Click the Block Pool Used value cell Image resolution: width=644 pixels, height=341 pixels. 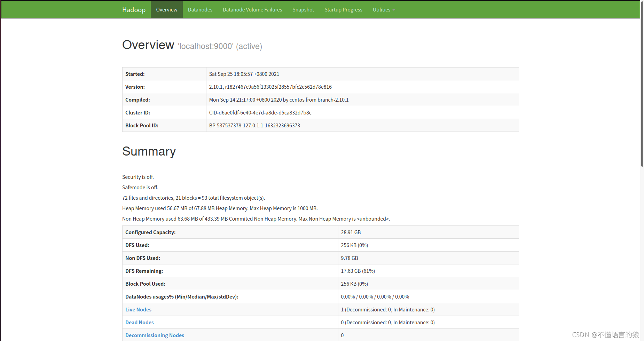pos(428,284)
